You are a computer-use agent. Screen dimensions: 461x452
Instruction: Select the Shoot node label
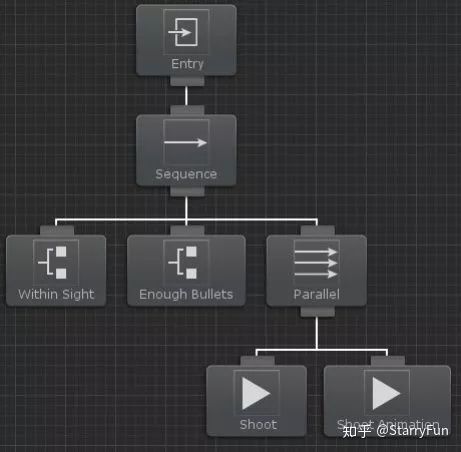pyautogui.click(x=258, y=425)
